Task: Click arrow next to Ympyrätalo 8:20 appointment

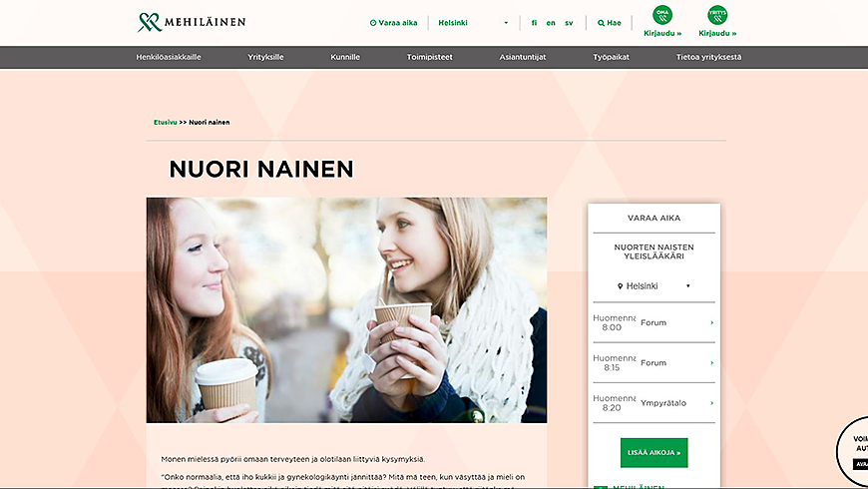Action: (x=712, y=403)
